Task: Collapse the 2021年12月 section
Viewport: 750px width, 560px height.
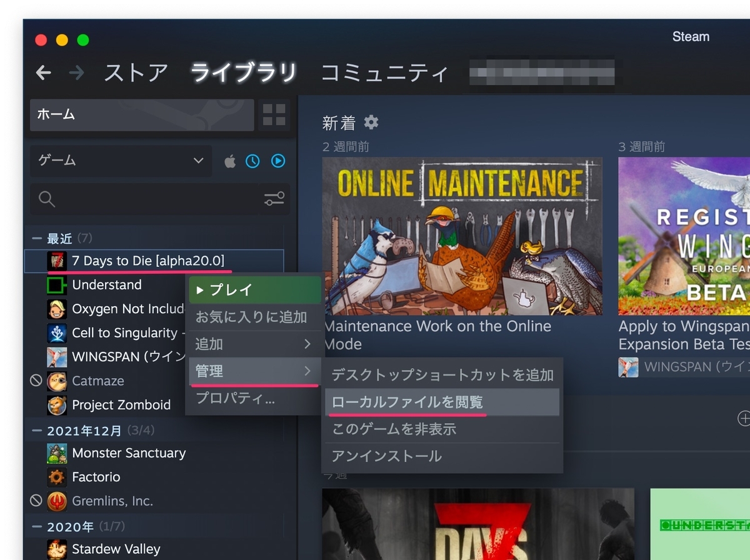Action: [x=37, y=430]
